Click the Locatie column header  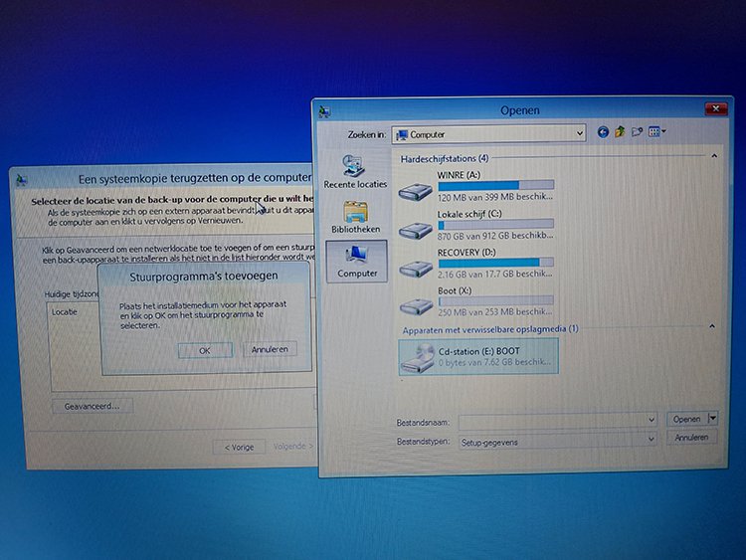click(x=65, y=312)
